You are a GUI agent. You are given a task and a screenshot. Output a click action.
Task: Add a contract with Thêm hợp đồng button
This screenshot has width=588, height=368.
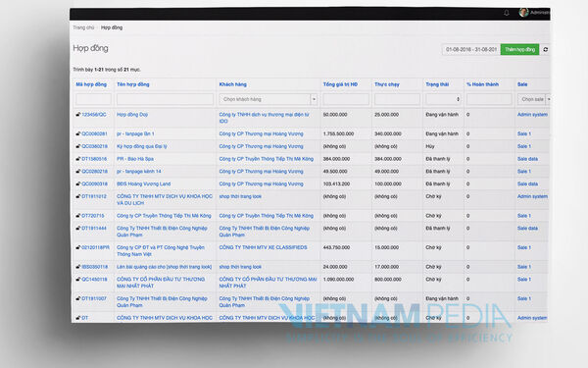519,50
